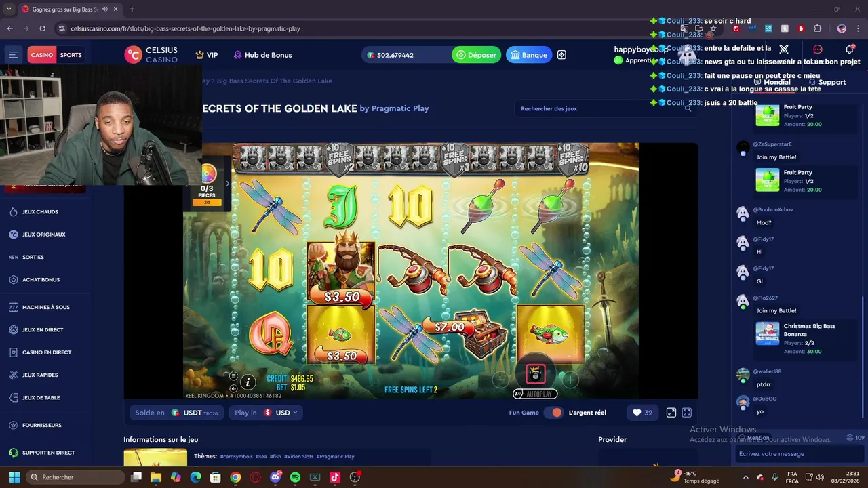
Task: Click Solde en USDT balance selector
Action: [176, 413]
